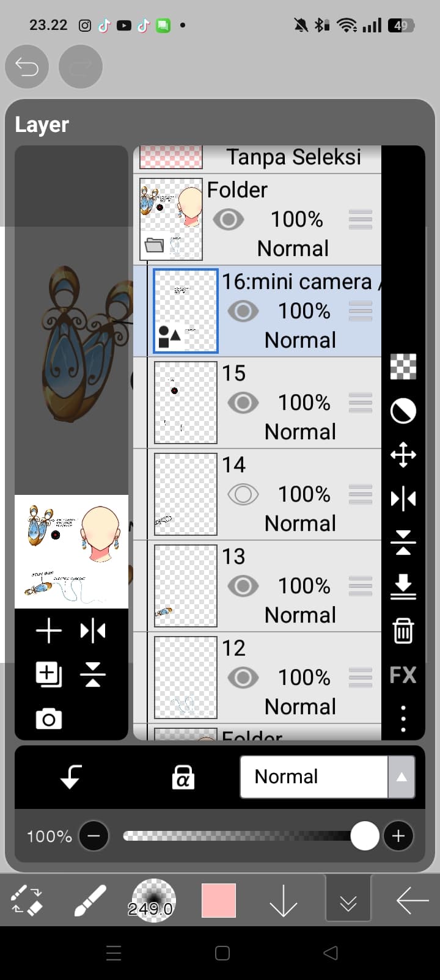Screen dimensions: 440x980
Task: Open the pink color swatch
Action: [219, 900]
